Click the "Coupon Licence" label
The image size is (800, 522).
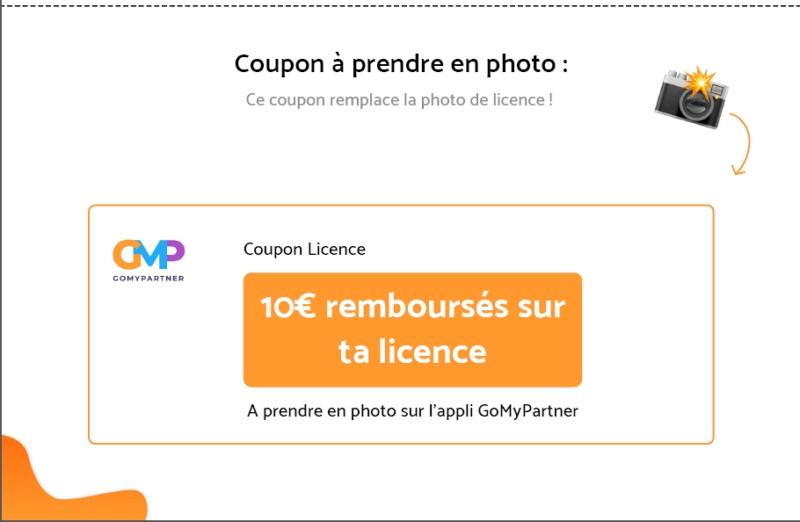tap(305, 249)
